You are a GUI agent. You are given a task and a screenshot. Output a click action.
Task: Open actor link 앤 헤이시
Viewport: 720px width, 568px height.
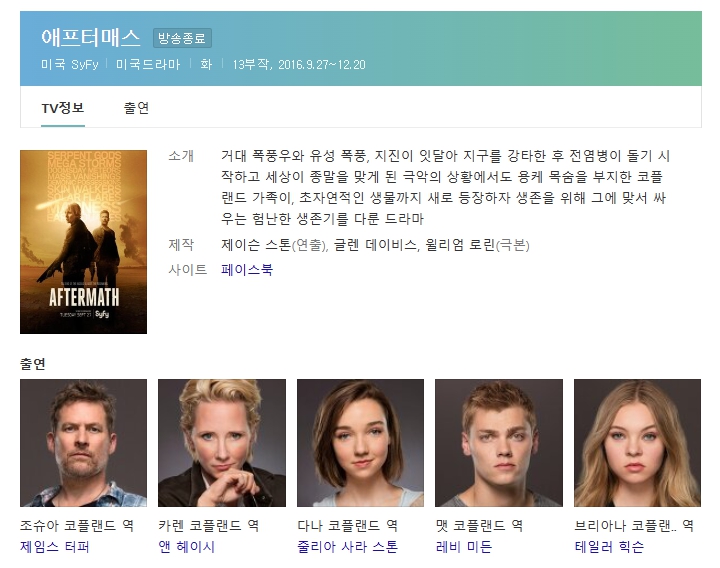186,546
